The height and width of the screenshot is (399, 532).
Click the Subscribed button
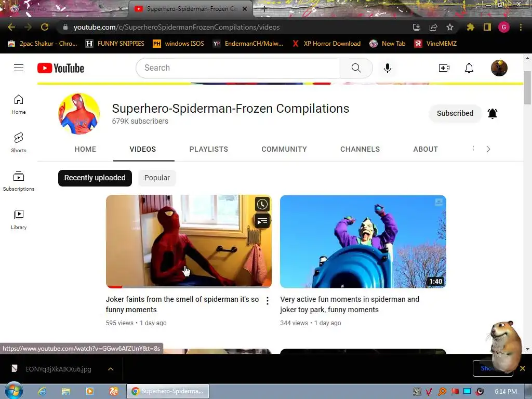455,113
